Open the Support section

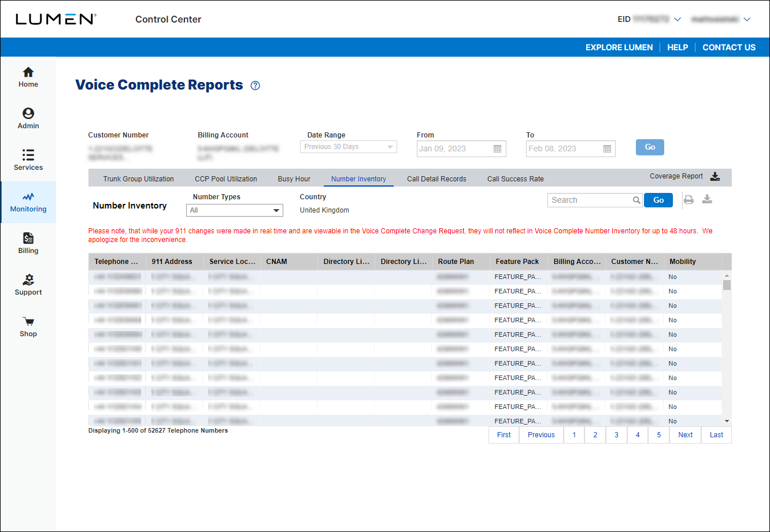point(28,285)
